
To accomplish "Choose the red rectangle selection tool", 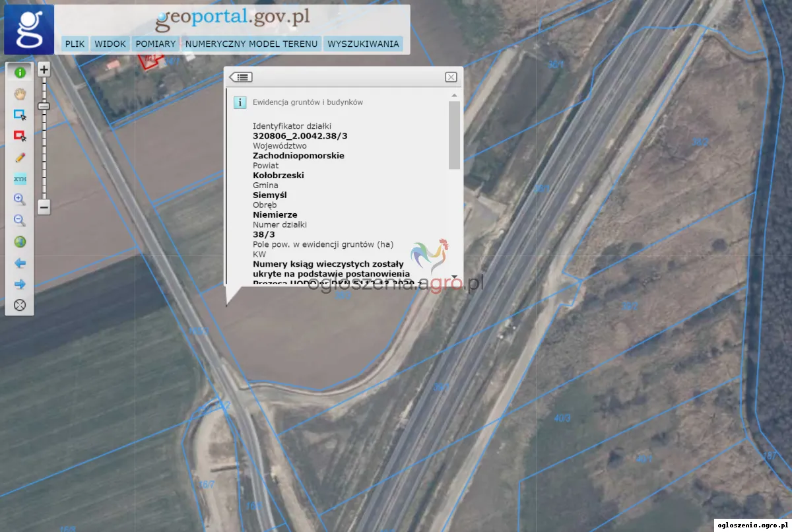I will click(20, 136).
